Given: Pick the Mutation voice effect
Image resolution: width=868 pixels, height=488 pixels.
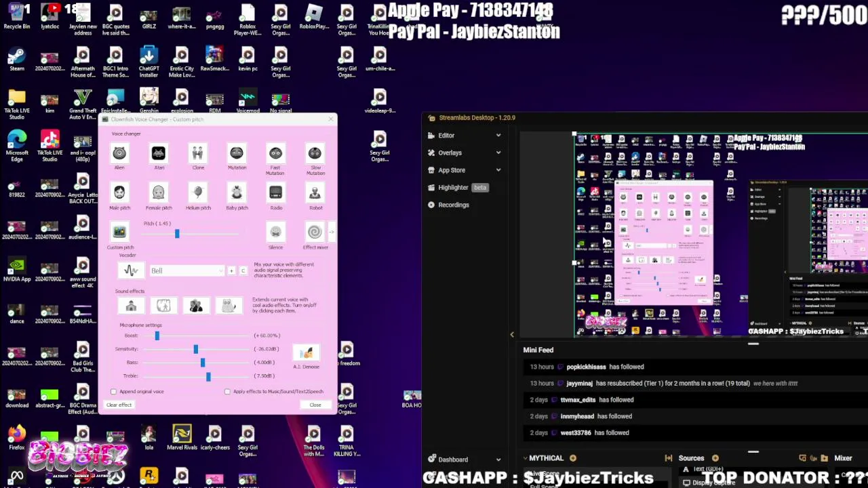Looking at the screenshot, I should click(x=237, y=153).
